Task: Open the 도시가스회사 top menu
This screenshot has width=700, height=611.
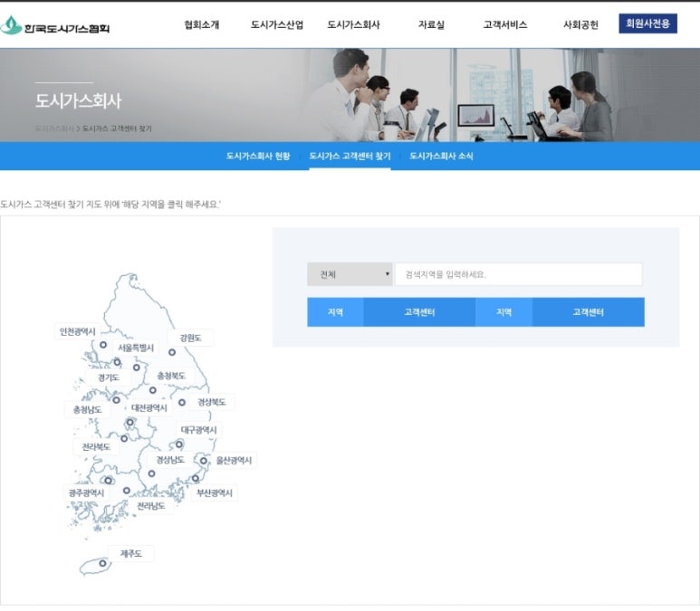Action: point(353,25)
